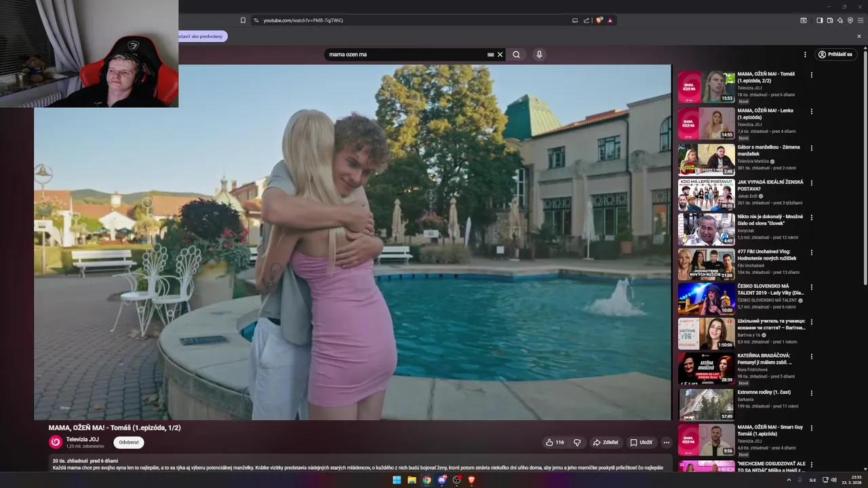Screen dimensions: 868x488
Task: Open the menu for ČESKO SLOVENSKO MÁ TALENT video
Action: click(x=811, y=287)
